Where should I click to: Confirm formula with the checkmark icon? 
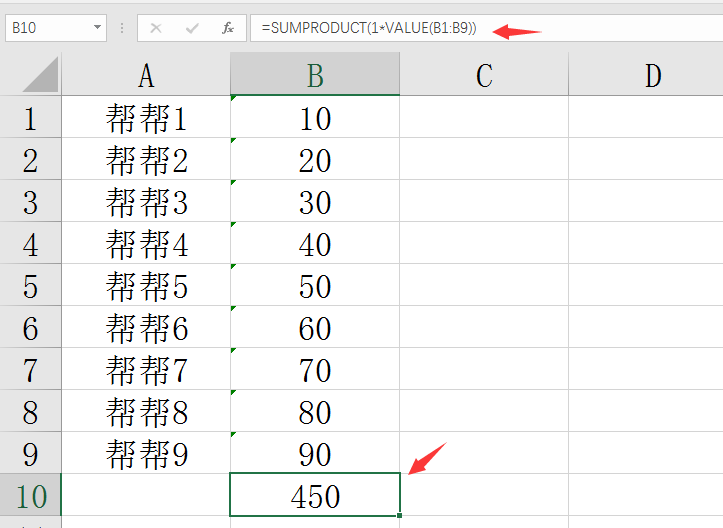click(x=192, y=29)
